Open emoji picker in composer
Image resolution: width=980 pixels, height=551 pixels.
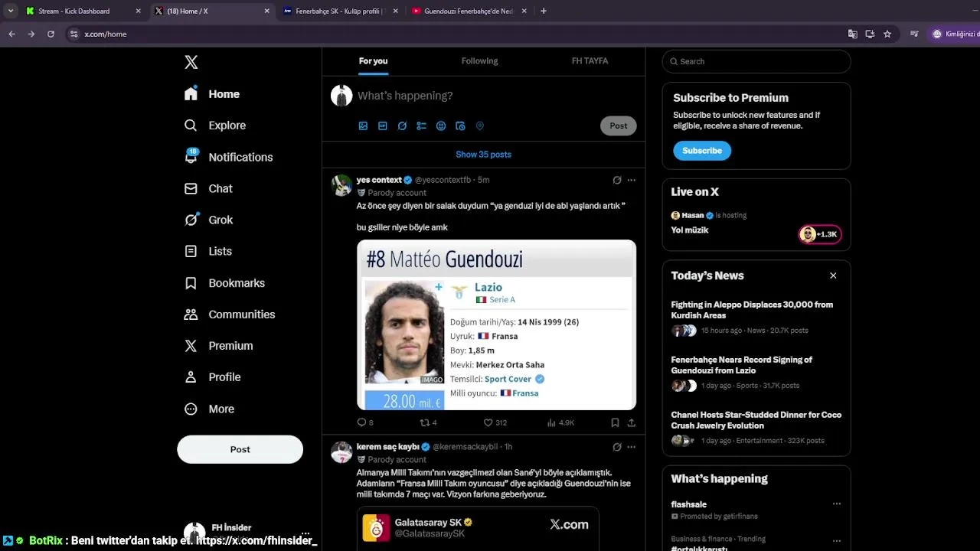tap(441, 126)
